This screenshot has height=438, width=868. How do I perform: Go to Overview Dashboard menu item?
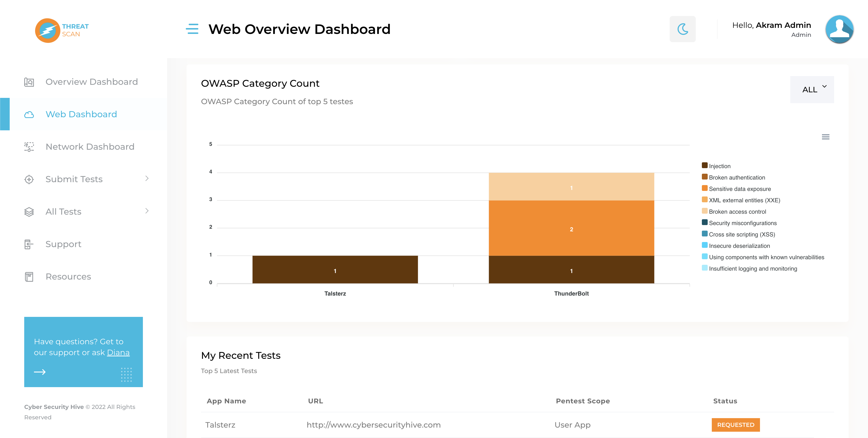coord(91,82)
